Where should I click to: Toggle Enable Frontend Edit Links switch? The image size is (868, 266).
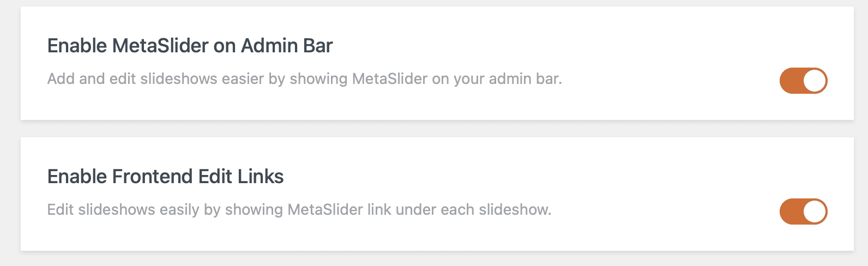pos(803,211)
